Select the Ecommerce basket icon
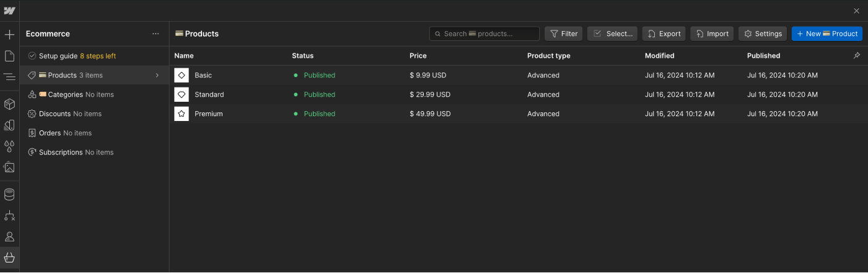Screen dimensions: 868x273 [9, 257]
